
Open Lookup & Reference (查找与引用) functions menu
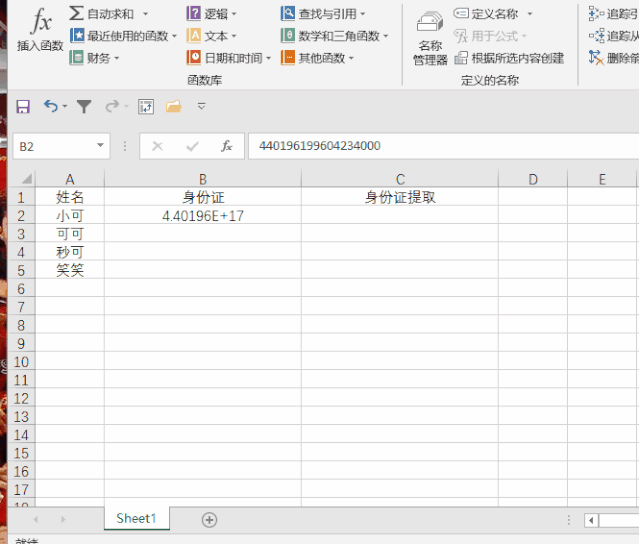coord(323,14)
